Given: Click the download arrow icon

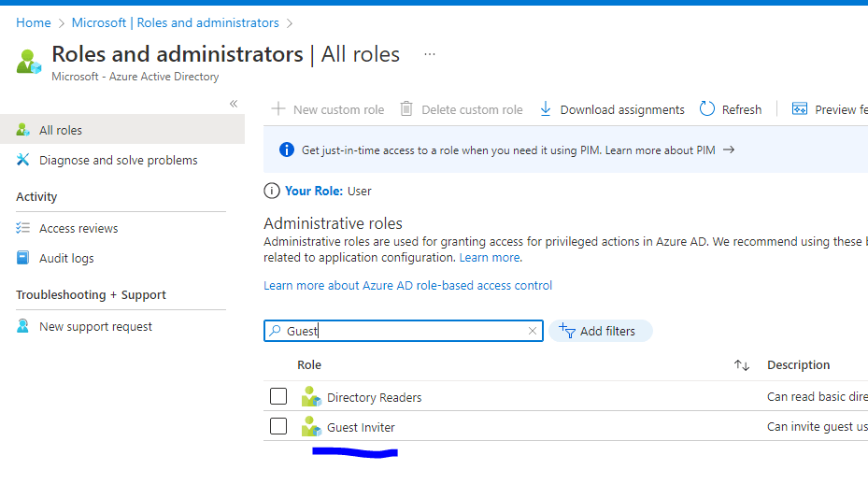Looking at the screenshot, I should click(546, 108).
